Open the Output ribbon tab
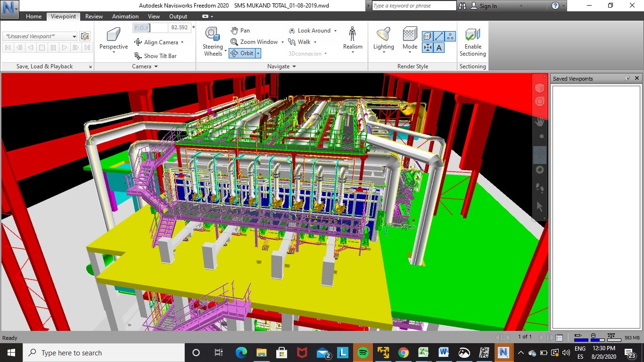 coord(178,16)
